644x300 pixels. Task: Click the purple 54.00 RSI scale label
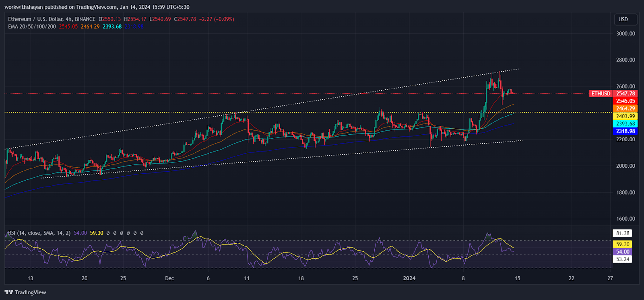[622, 252]
